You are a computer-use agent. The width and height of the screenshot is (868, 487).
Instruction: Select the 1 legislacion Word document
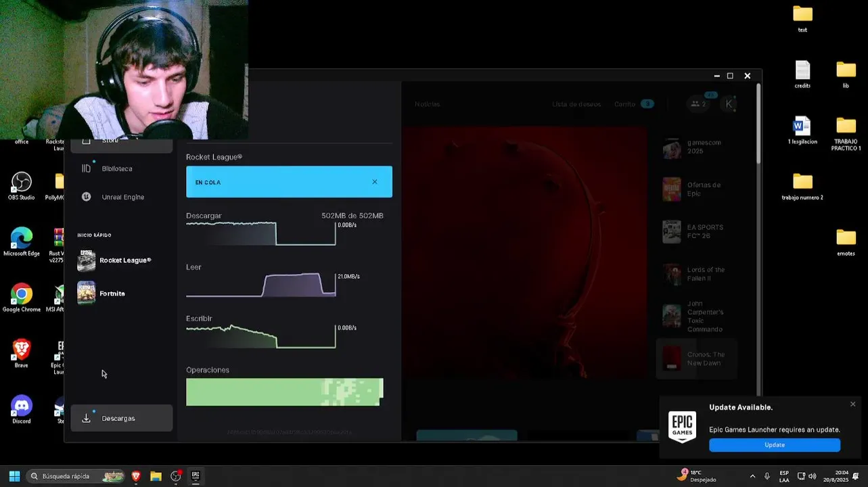click(x=802, y=131)
